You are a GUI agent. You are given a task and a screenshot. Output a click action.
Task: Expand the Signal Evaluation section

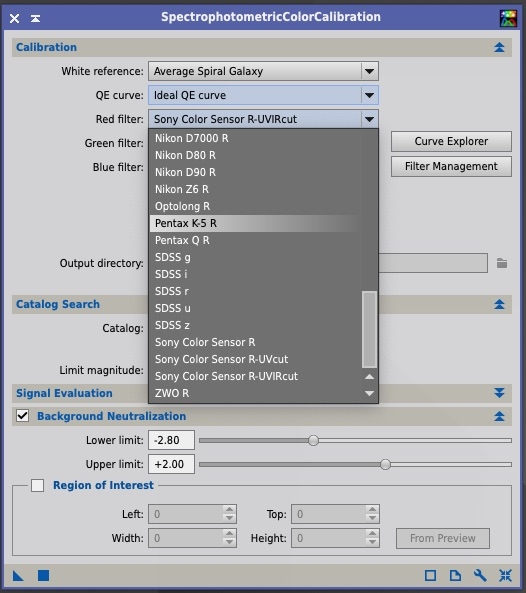point(499,393)
